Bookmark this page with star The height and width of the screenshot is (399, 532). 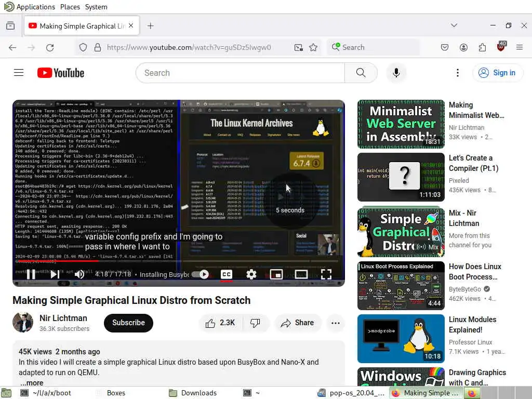click(x=313, y=47)
